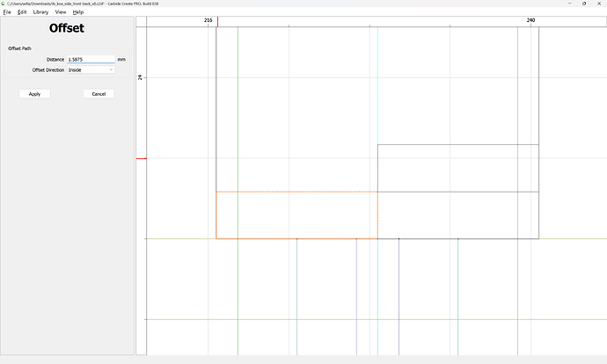Click the Distance input field

pos(91,59)
